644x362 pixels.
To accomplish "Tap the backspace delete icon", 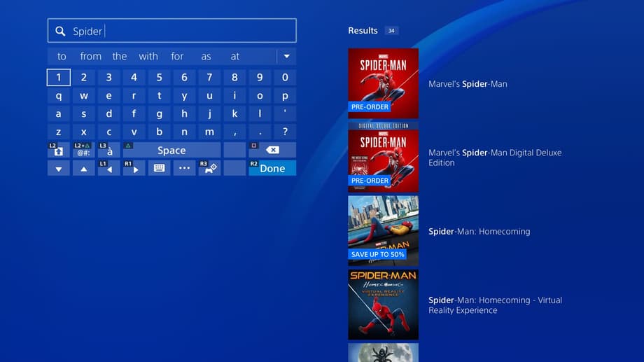I will 272,150.
